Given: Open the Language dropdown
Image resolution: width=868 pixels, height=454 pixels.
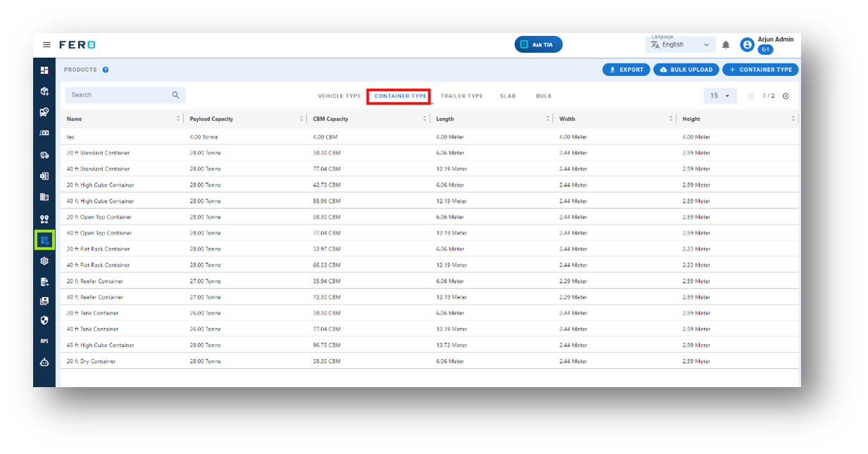Looking at the screenshot, I should click(681, 44).
